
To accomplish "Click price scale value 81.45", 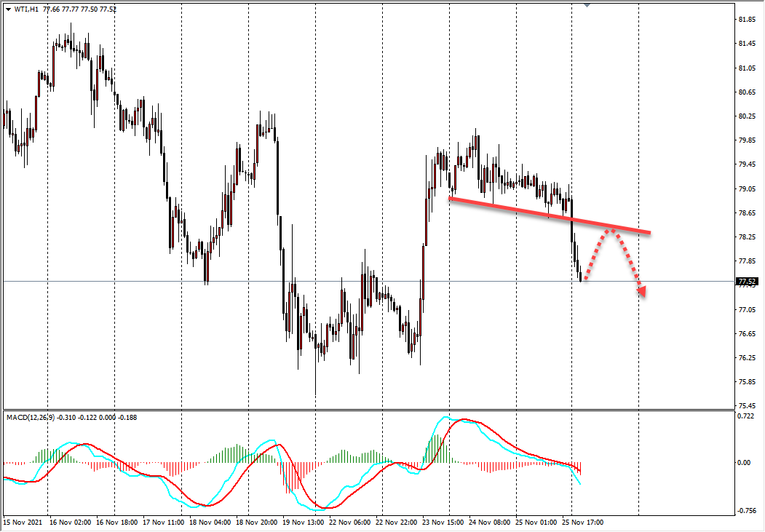I will tap(747, 44).
